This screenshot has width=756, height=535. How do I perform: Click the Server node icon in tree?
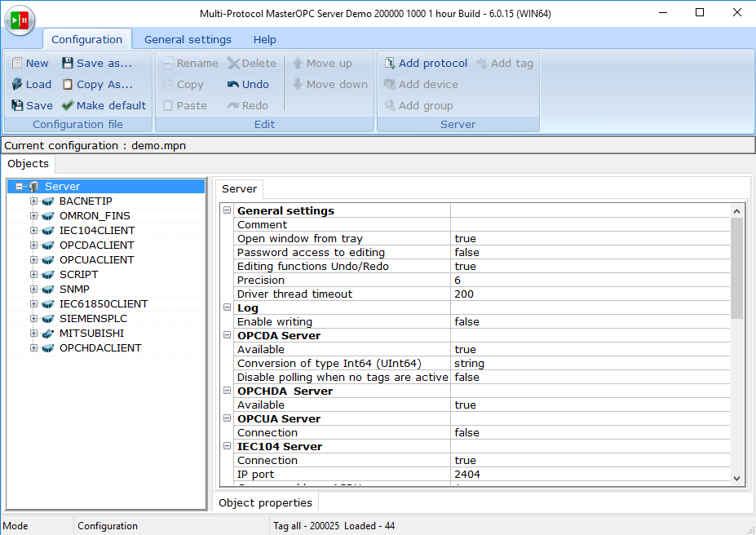[x=33, y=187]
